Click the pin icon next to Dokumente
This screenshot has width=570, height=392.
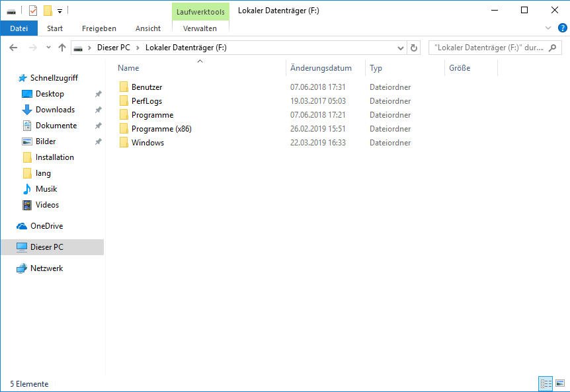coord(98,126)
